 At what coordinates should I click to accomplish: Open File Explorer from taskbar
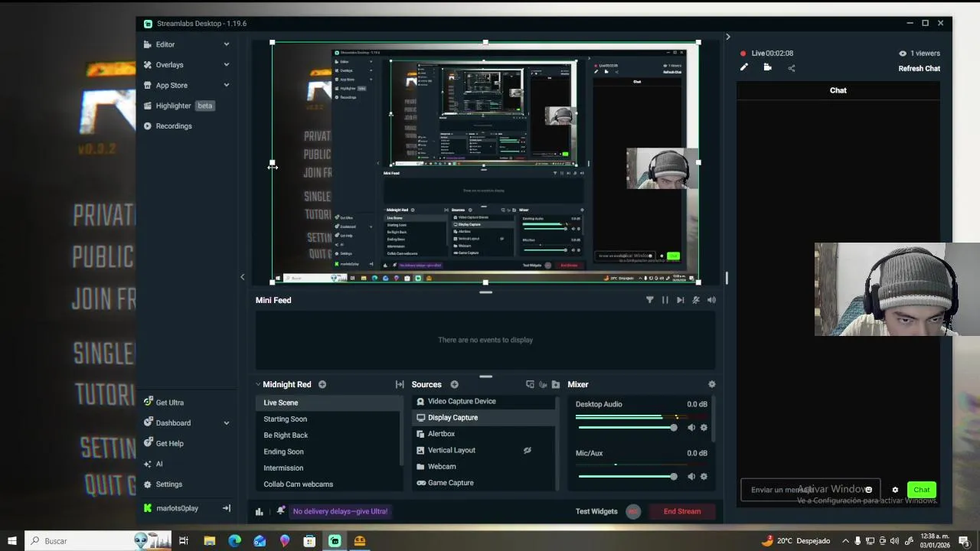tap(209, 541)
